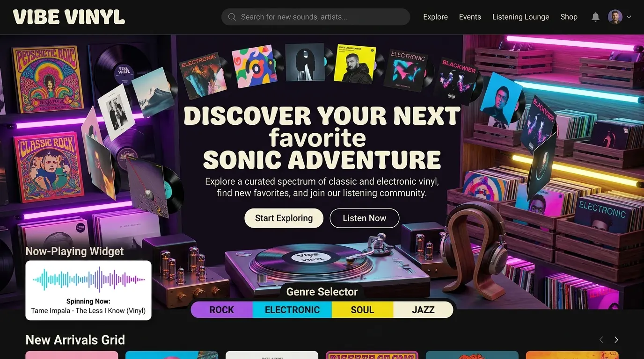644x359 pixels.
Task: Expand the profile dropdown chevron
Action: [629, 17]
